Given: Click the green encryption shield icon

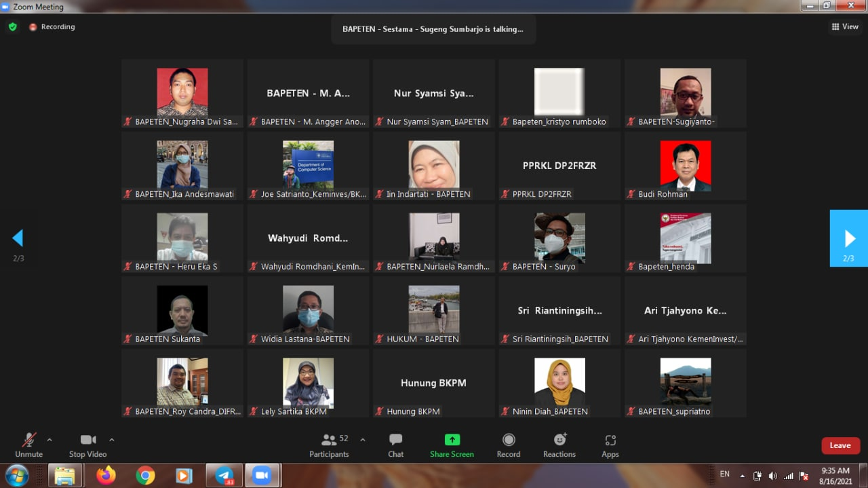Looking at the screenshot, I should pyautogui.click(x=13, y=27).
